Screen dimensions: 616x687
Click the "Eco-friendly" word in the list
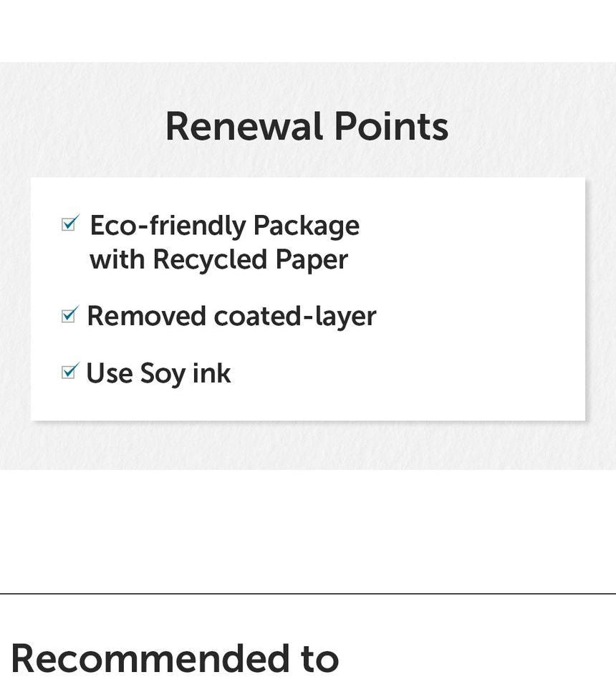point(167,226)
